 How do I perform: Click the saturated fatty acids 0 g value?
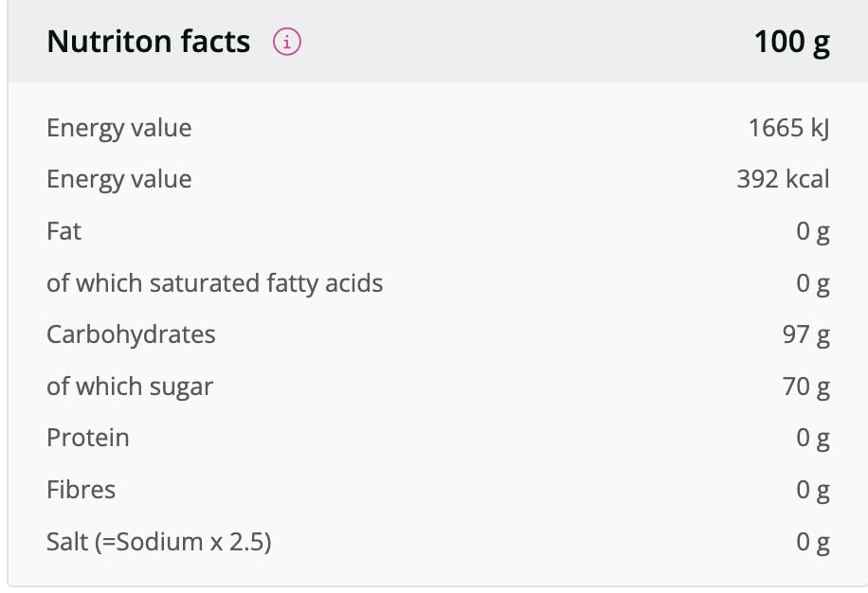[x=812, y=282]
